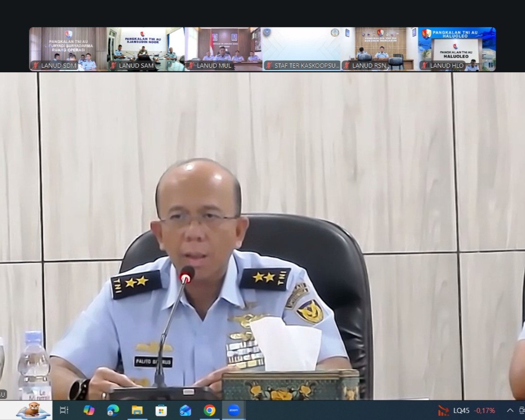
Task: Launch Zoom from the taskbar
Action: (233, 411)
